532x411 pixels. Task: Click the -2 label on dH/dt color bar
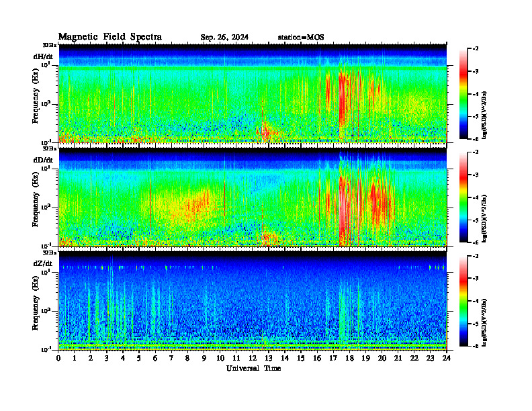click(476, 49)
